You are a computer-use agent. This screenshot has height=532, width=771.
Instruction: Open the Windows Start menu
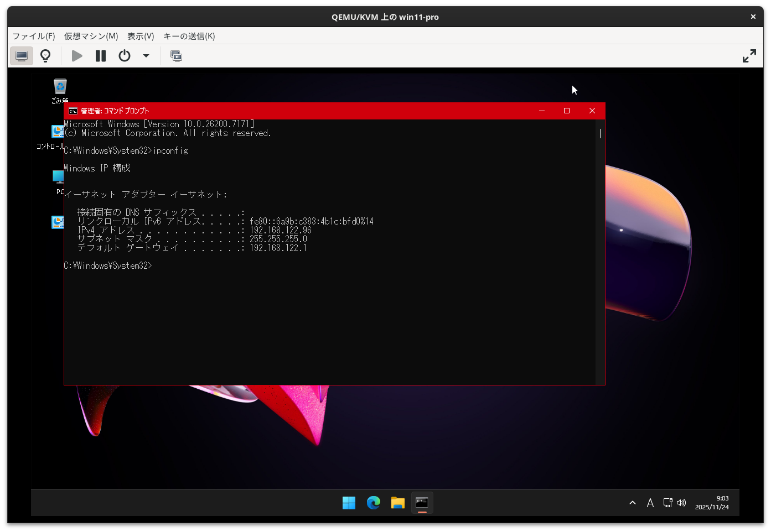click(349, 503)
